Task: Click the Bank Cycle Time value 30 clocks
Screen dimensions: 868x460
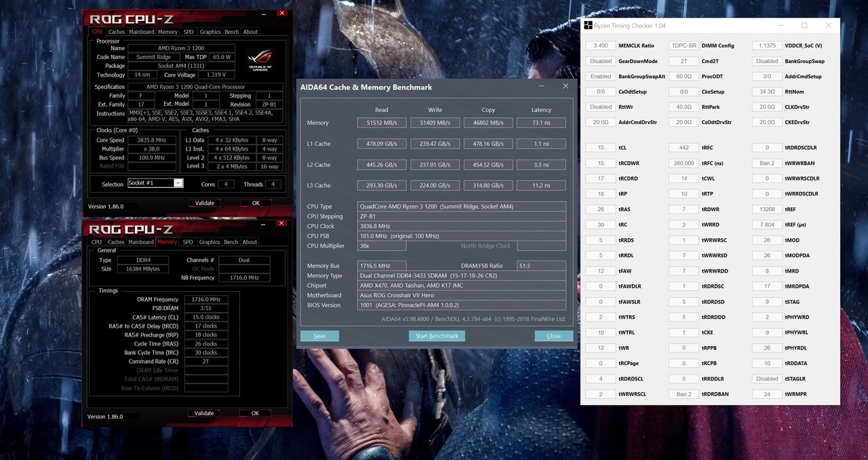Action: pyautogui.click(x=206, y=353)
